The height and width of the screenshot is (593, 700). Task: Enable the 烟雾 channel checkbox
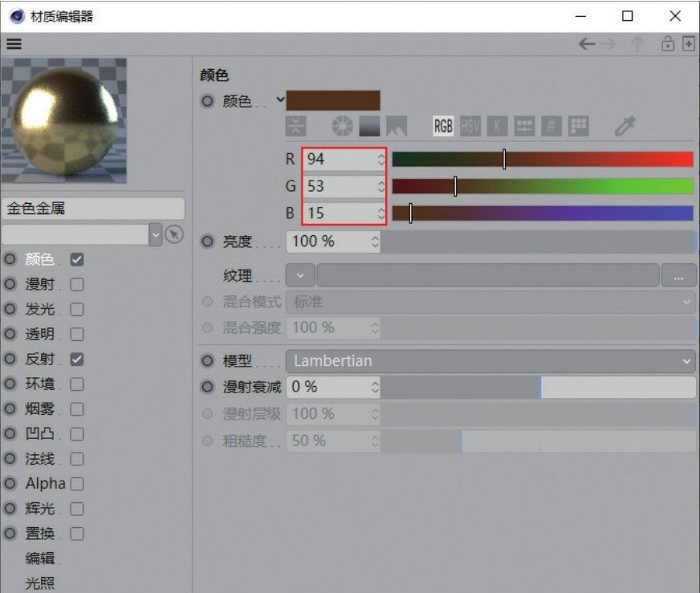tap(77, 409)
